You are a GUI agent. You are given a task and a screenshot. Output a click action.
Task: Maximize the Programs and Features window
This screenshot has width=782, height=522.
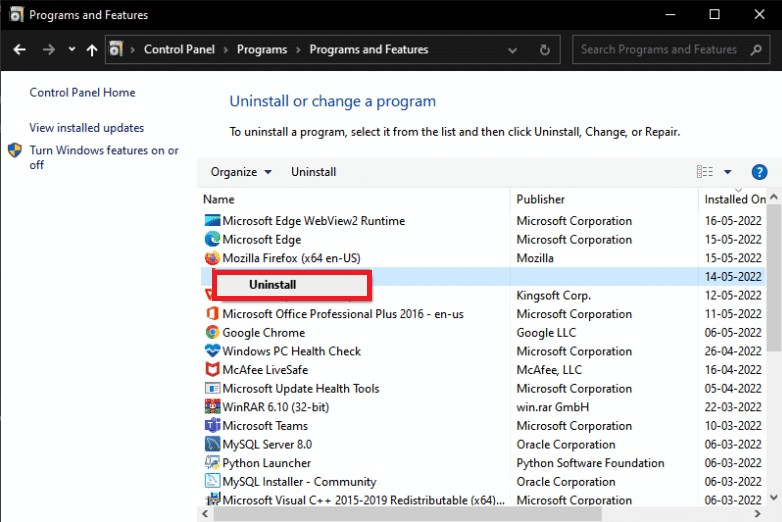pyautogui.click(x=714, y=14)
